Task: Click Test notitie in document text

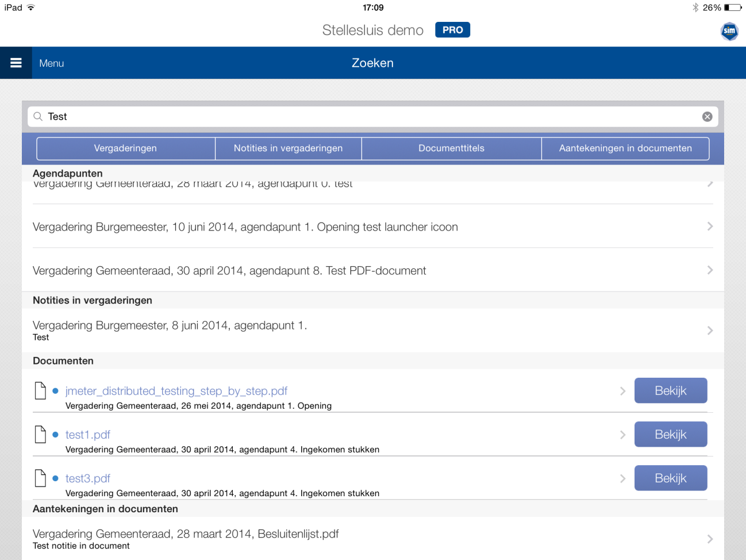Action: (x=81, y=546)
